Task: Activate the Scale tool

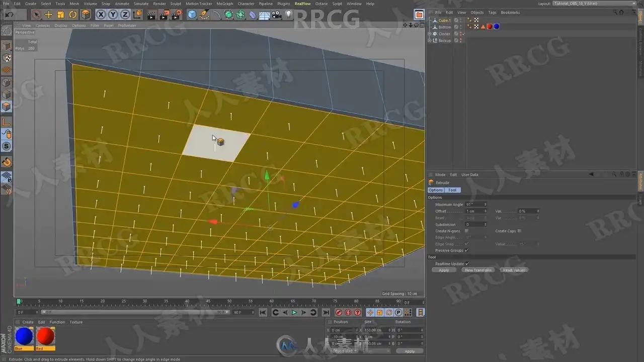Action: point(60,15)
